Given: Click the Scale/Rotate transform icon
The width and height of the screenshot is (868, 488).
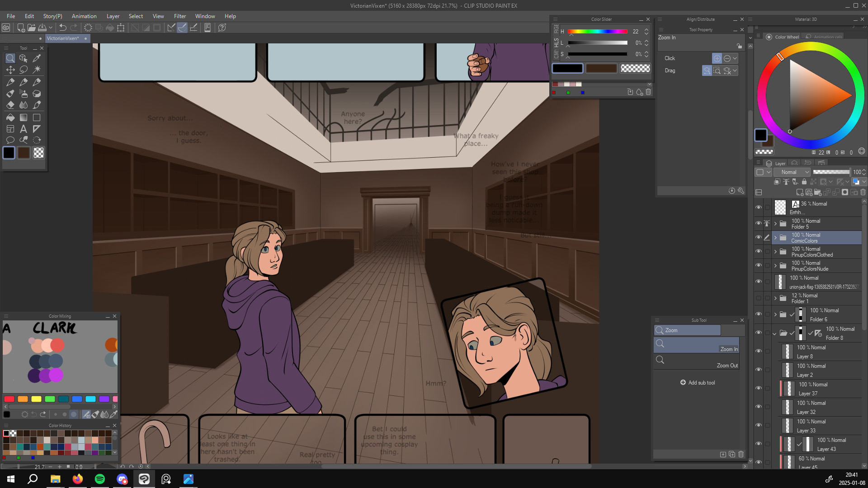Looking at the screenshot, I should (121, 28).
